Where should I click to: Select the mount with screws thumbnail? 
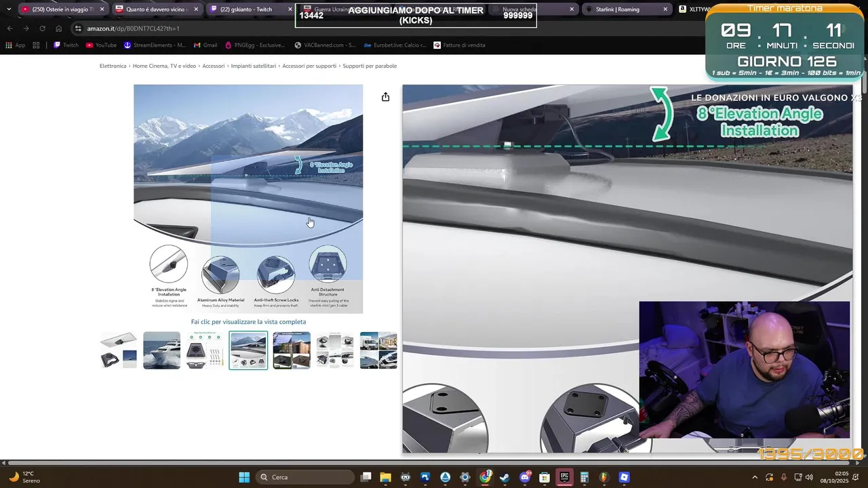coord(205,350)
